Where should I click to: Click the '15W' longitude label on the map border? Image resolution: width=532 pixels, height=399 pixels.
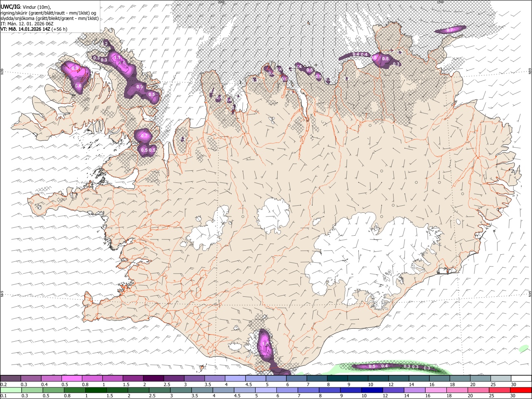pos(440,2)
